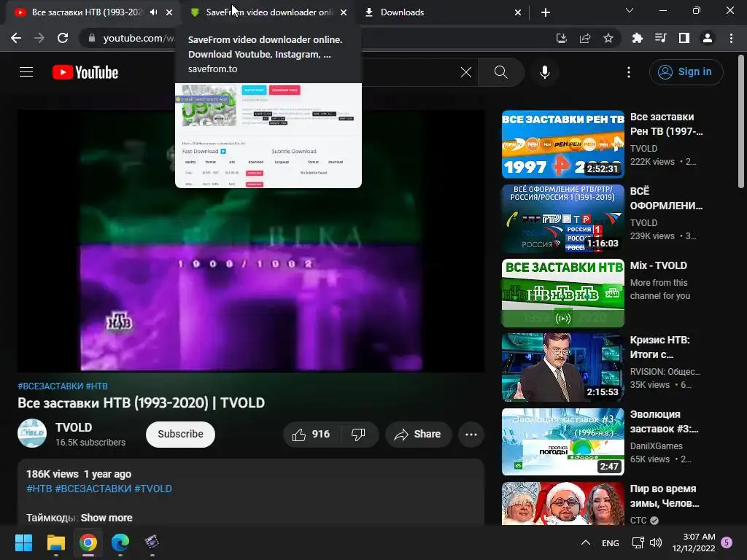Open Chrome three-dot menu
747x560 pixels.
pos(731,38)
